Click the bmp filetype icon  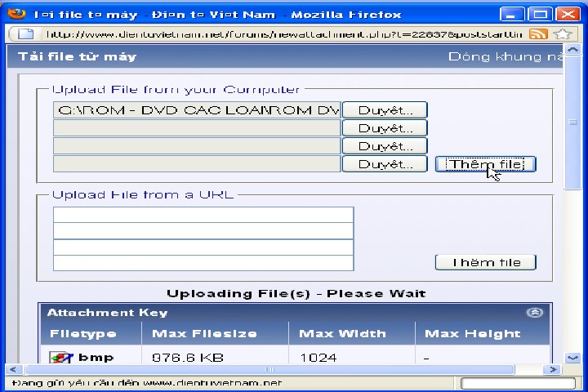tap(61, 358)
